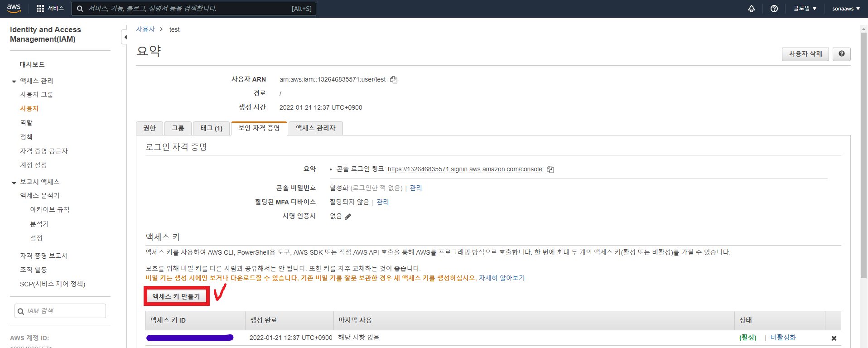
Task: Open 조직 활동 in the sidebar
Action: pos(34,270)
